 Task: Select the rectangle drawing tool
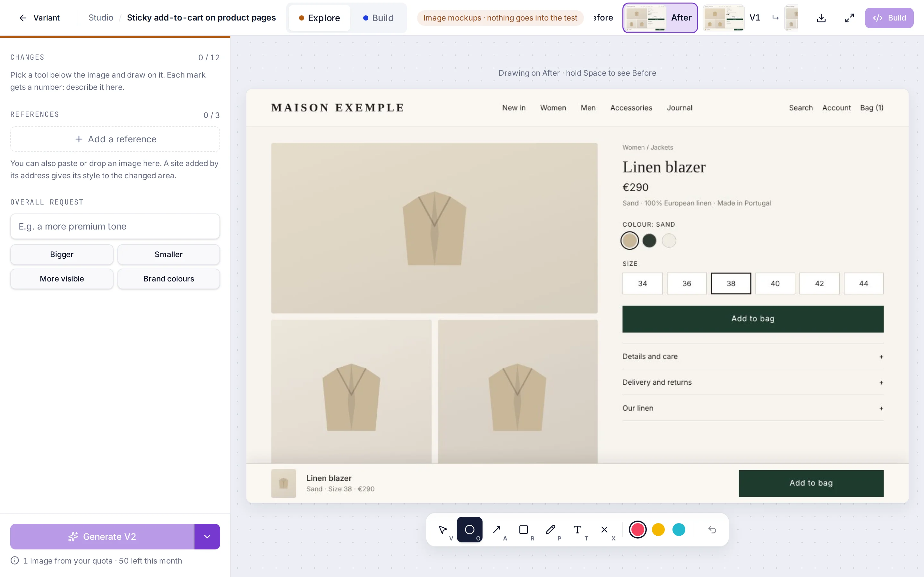coord(524,530)
